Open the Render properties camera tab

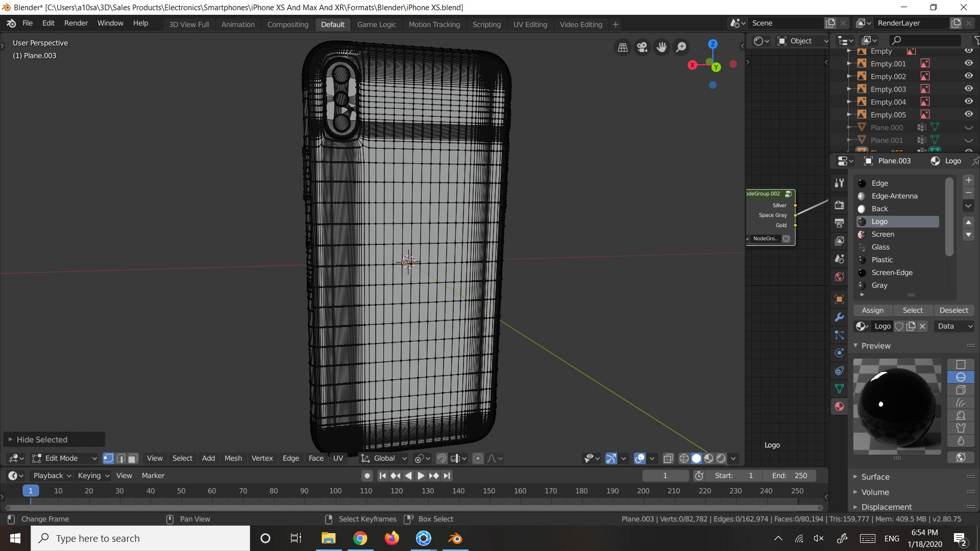tap(839, 205)
